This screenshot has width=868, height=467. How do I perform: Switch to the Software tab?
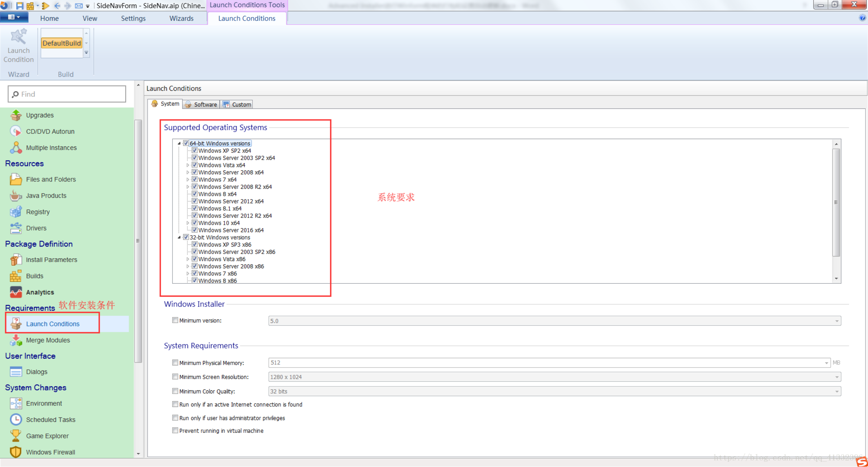[201, 104]
